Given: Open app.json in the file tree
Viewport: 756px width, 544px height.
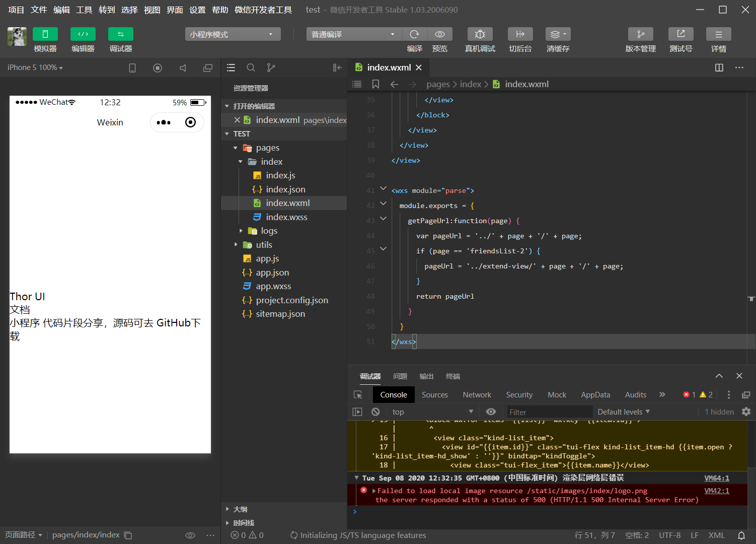Looking at the screenshot, I should tap(272, 273).
